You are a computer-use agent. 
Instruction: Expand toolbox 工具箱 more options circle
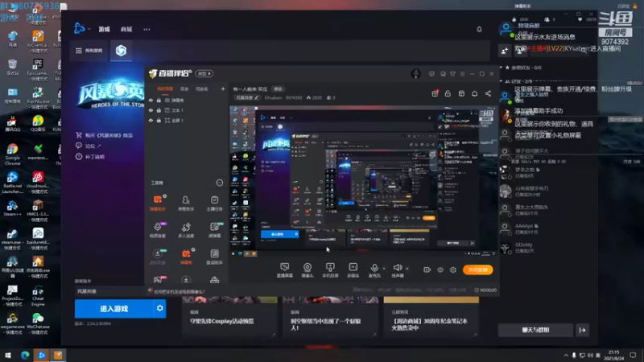[x=219, y=183]
